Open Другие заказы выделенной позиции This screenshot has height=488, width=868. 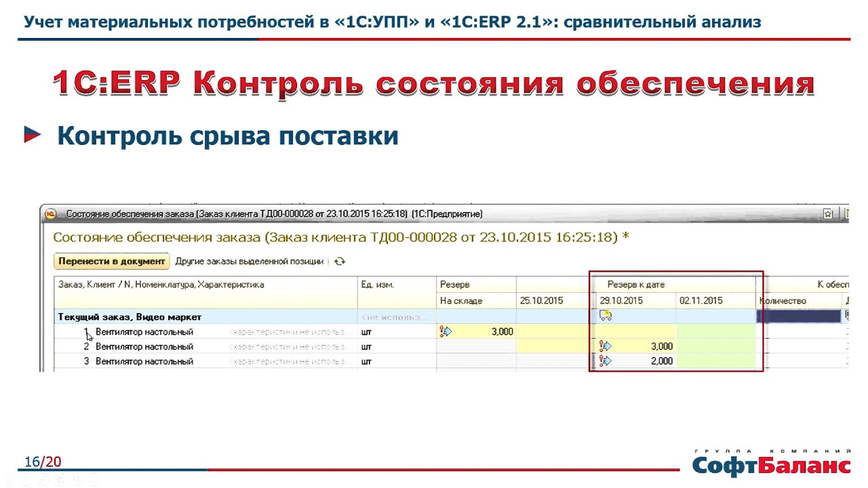point(250,261)
